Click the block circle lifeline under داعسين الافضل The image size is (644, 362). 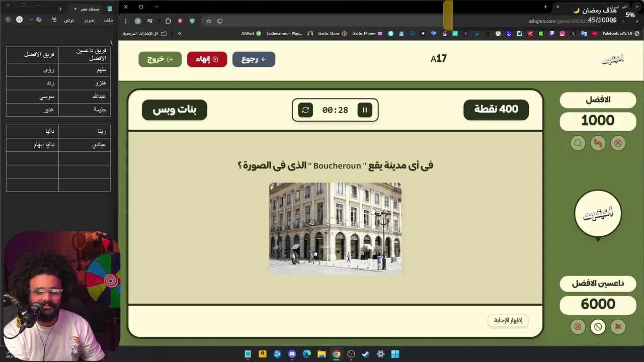coord(598,327)
